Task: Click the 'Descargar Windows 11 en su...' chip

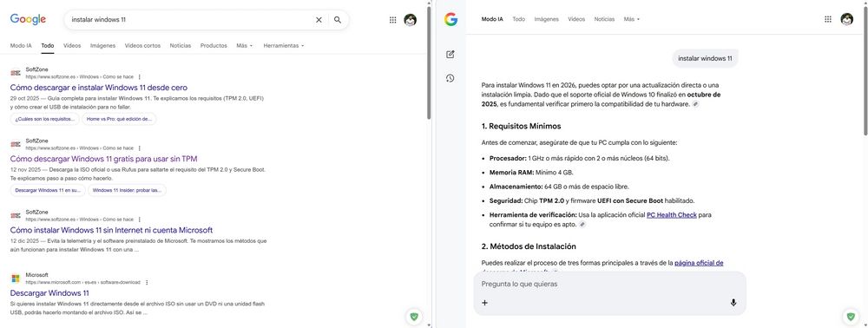Action: [x=48, y=190]
